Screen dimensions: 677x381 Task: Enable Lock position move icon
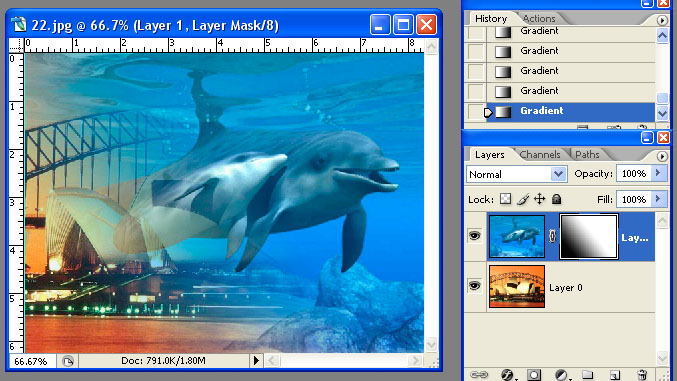539,199
